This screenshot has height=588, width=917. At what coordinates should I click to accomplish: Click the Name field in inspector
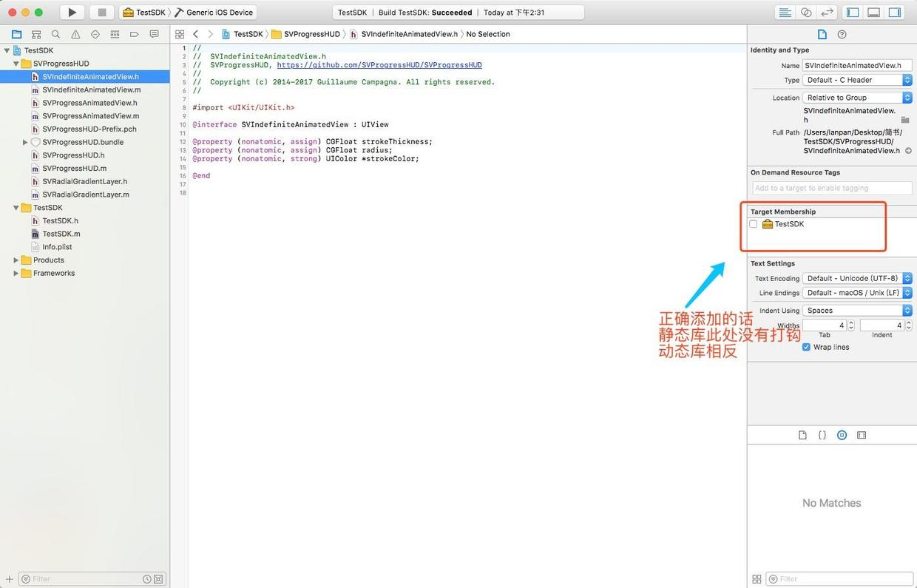coord(857,65)
